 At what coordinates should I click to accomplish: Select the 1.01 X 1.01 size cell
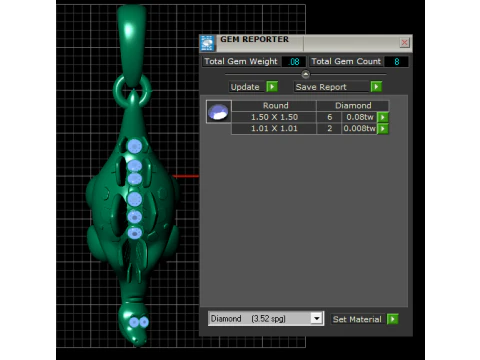point(274,128)
